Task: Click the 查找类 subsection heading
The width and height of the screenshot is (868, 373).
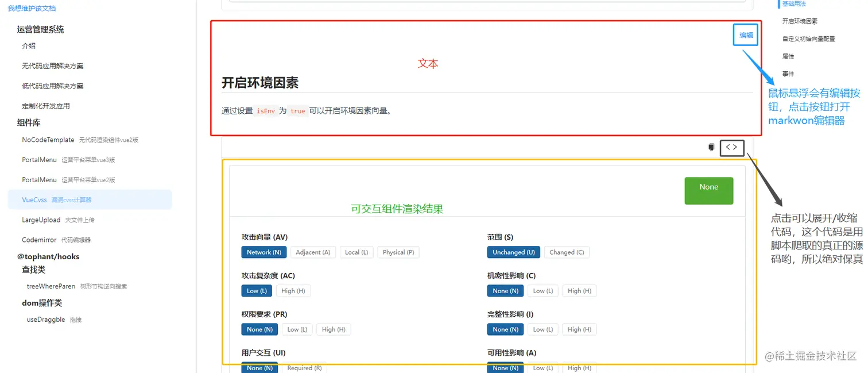Action: pos(33,269)
